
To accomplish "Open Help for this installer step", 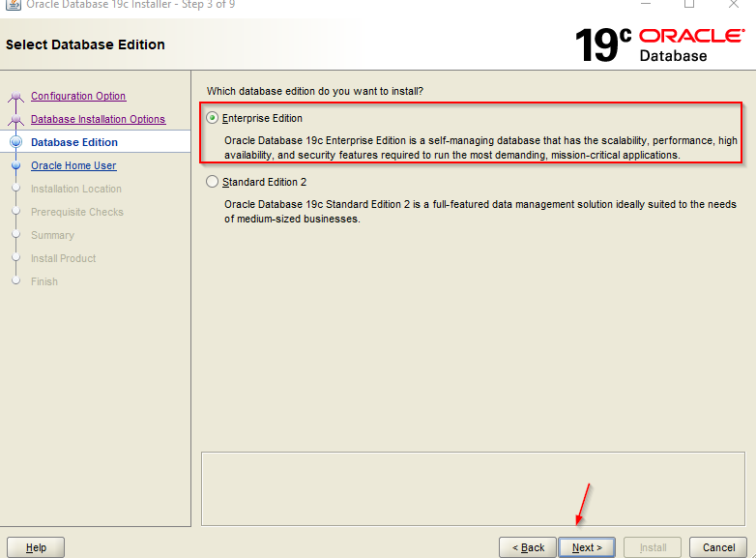I will [36, 547].
